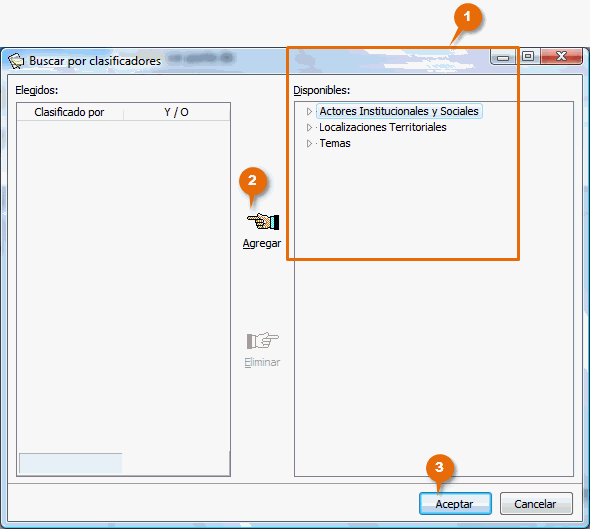590x529 pixels.
Task: Confirm the search with Aceptar
Action: click(x=455, y=504)
